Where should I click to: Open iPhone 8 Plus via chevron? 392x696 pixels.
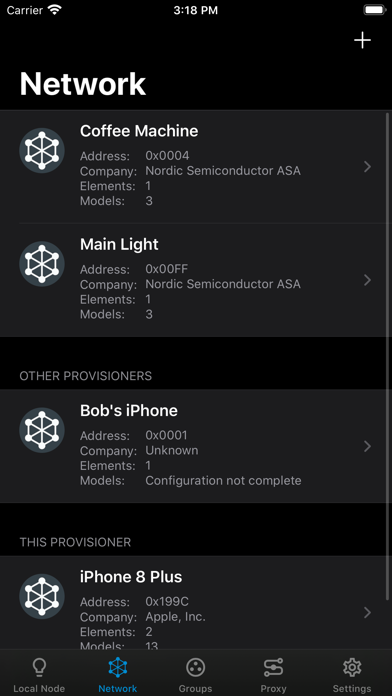(x=367, y=613)
